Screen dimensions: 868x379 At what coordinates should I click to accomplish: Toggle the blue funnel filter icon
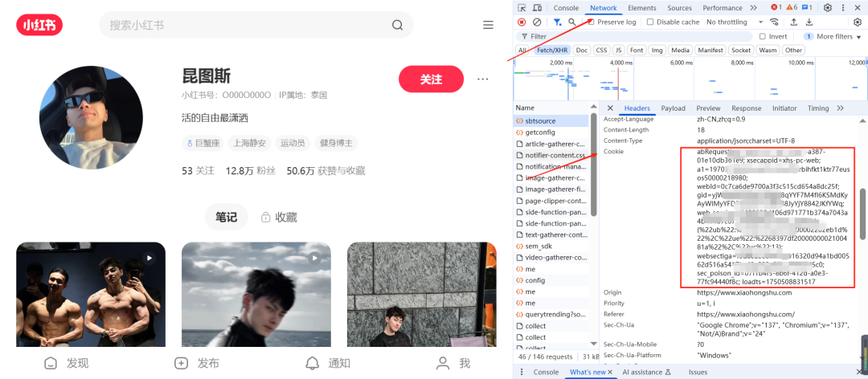point(557,22)
